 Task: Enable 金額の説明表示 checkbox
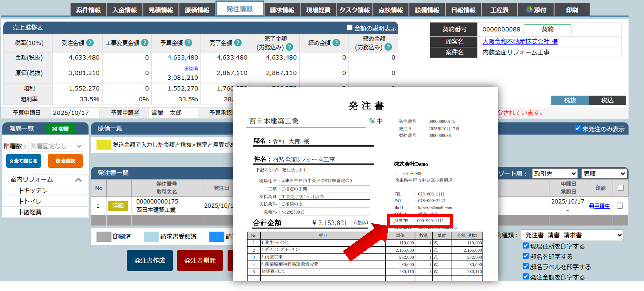pos(349,28)
